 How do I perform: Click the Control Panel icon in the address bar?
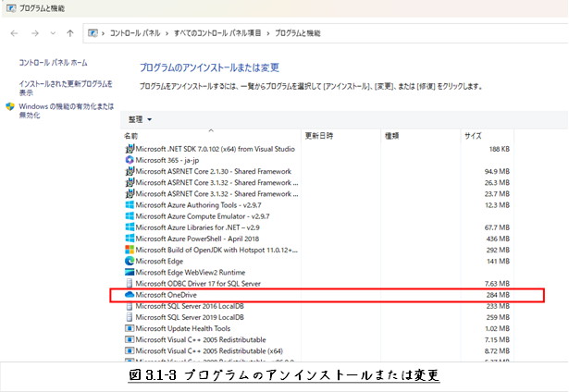coord(93,33)
